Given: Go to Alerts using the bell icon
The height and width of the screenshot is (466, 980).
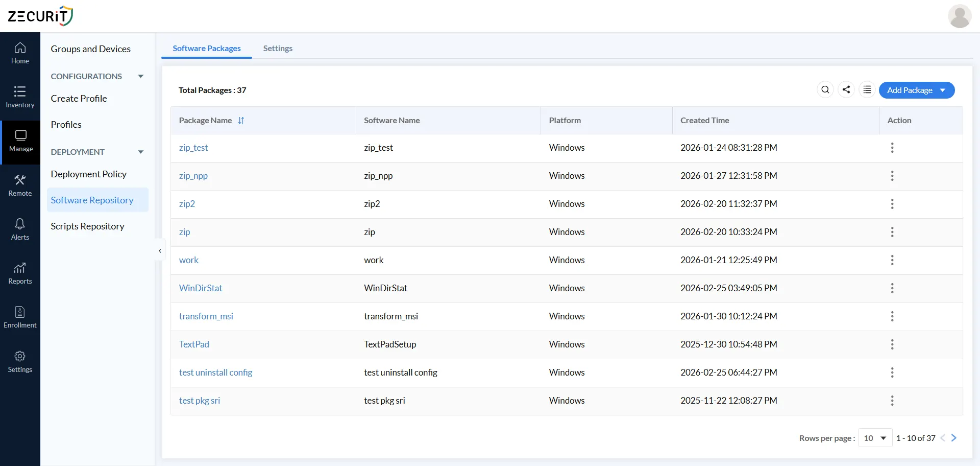Looking at the screenshot, I should (x=20, y=228).
